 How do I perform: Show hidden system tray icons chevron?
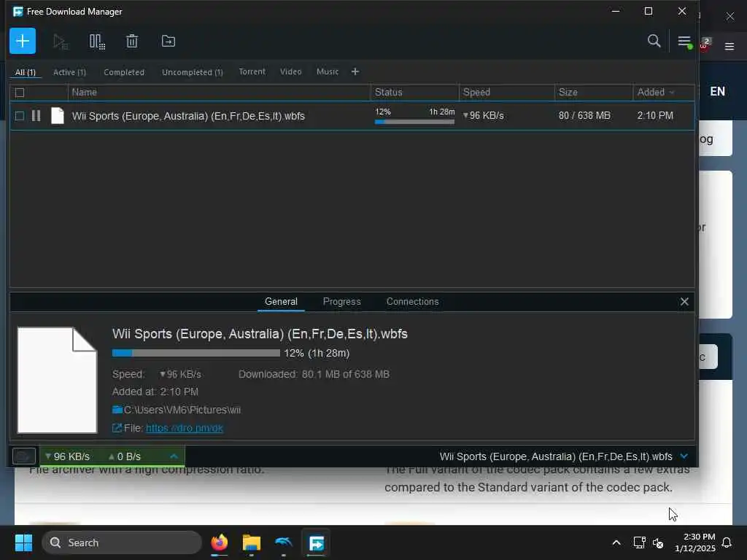coord(616,542)
